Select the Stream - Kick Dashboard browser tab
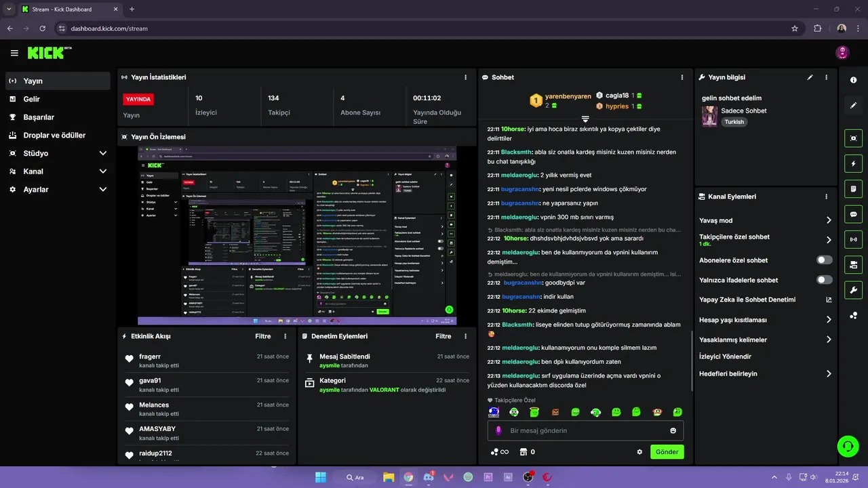 tap(70, 9)
